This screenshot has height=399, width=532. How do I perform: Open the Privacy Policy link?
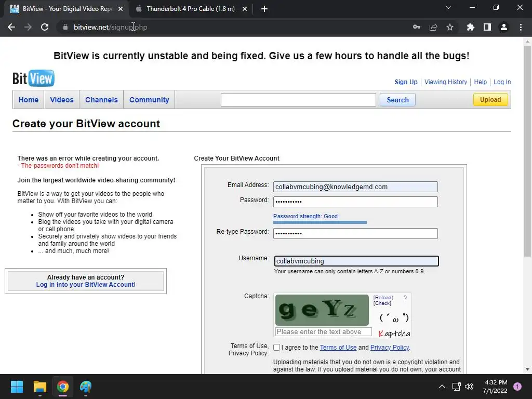coord(390,348)
